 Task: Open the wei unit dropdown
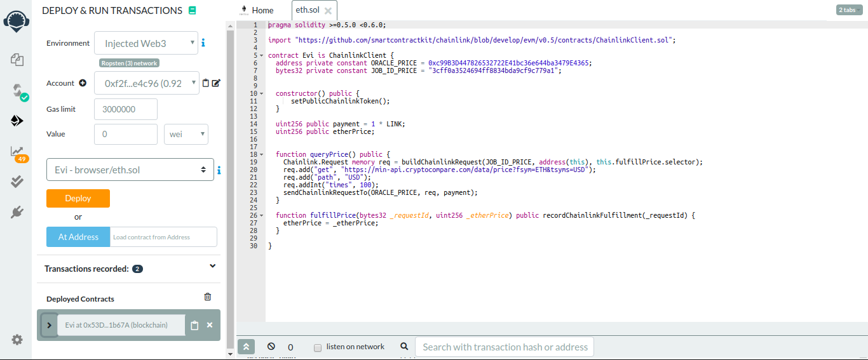(186, 134)
